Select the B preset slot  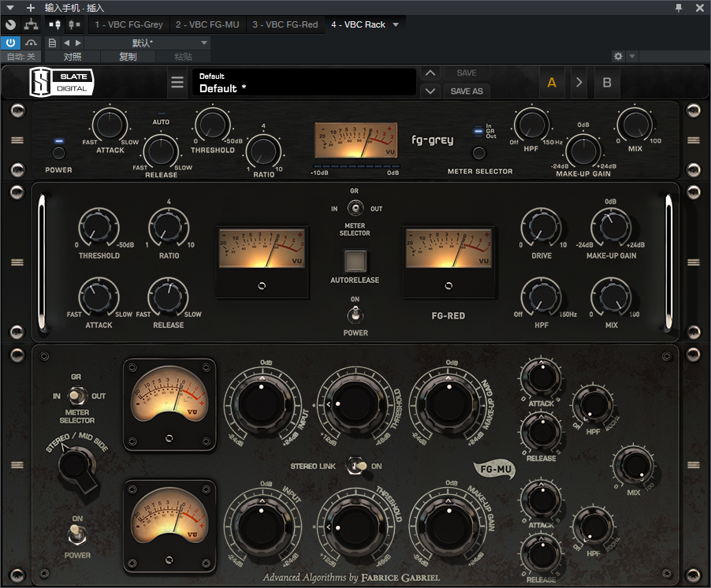click(607, 83)
